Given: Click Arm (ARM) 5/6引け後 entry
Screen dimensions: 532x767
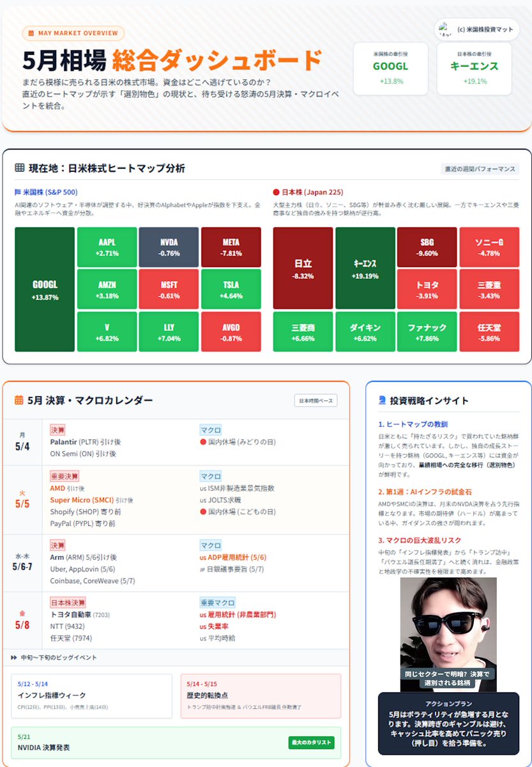Looking at the screenshot, I should click(x=84, y=557).
